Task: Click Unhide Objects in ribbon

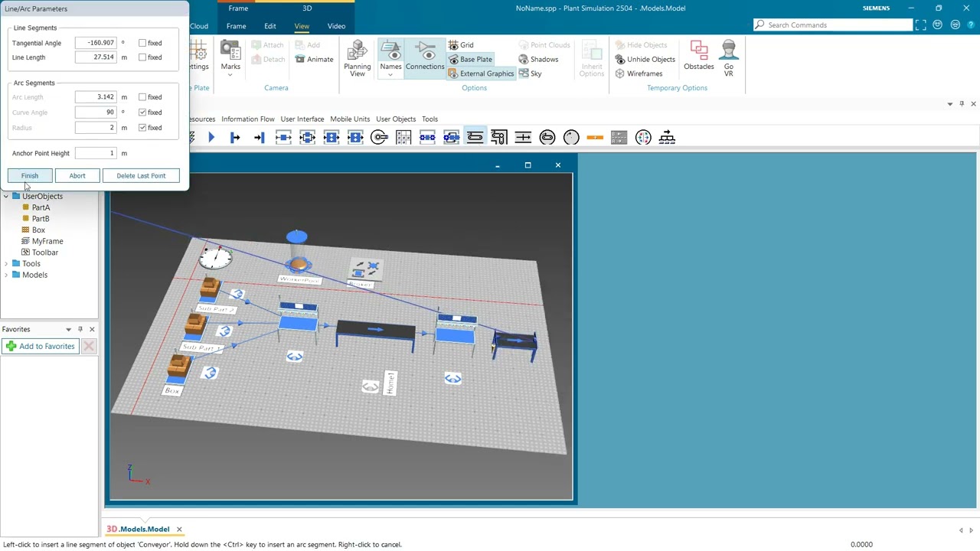Action: tap(645, 59)
